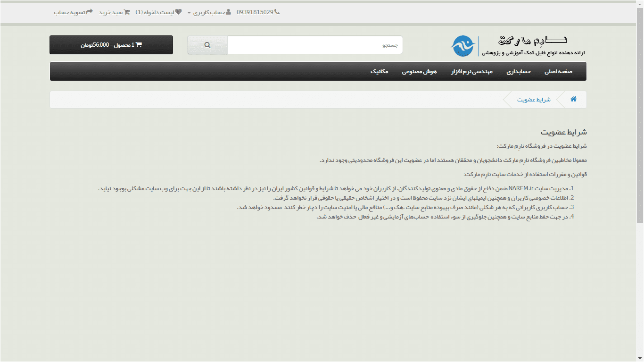Select حسابداری menu item

pos(519,72)
